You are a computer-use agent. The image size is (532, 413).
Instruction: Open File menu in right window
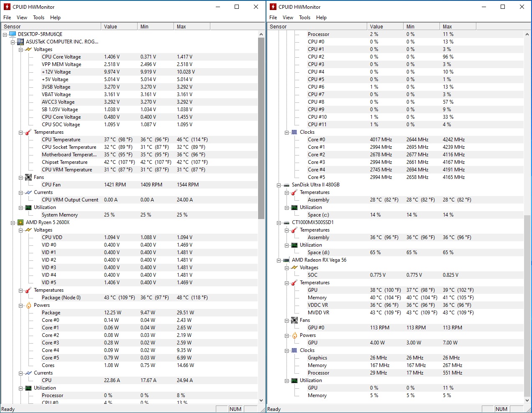(x=273, y=18)
